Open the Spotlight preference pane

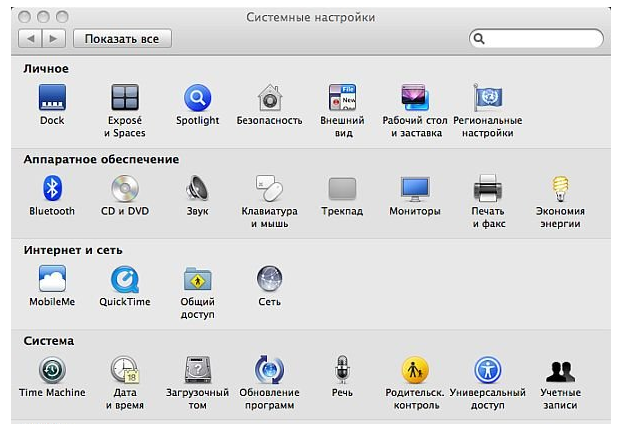pos(197,98)
